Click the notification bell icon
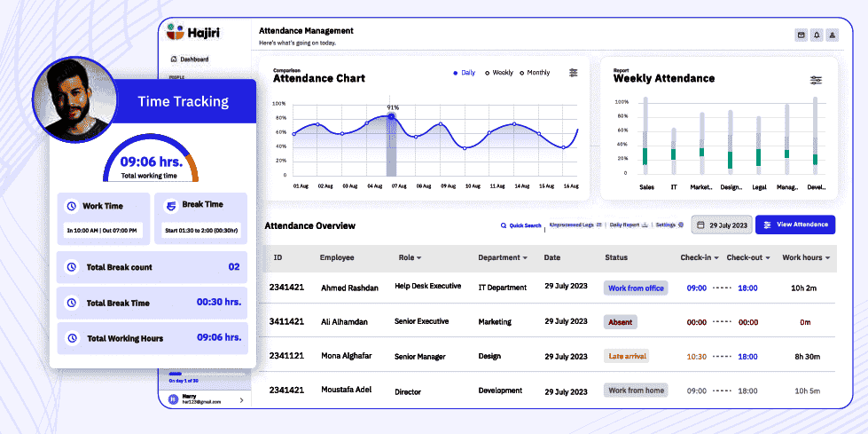The image size is (868, 434). click(x=817, y=36)
